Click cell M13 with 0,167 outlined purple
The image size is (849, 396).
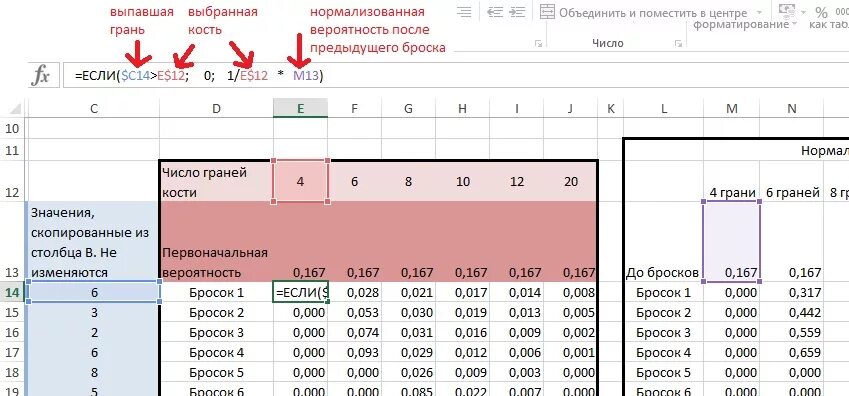point(732,242)
